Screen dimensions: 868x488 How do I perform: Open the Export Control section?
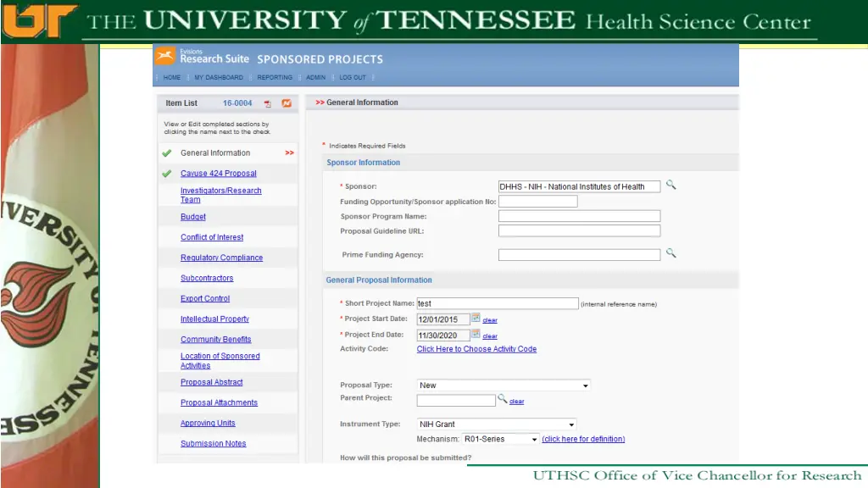[x=205, y=299]
